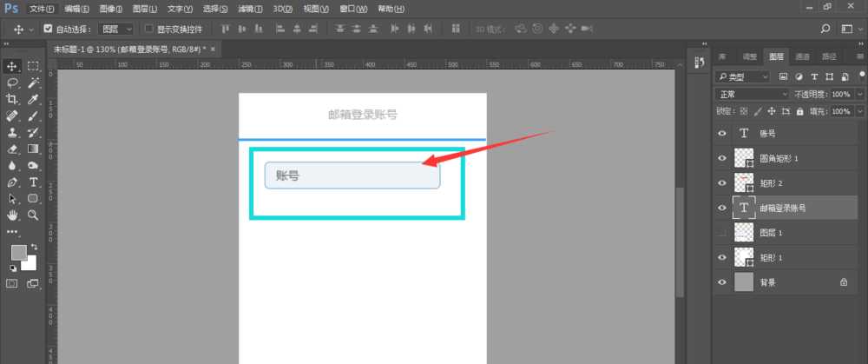Click the foreground color swatch
The image size is (868, 364).
tap(17, 252)
